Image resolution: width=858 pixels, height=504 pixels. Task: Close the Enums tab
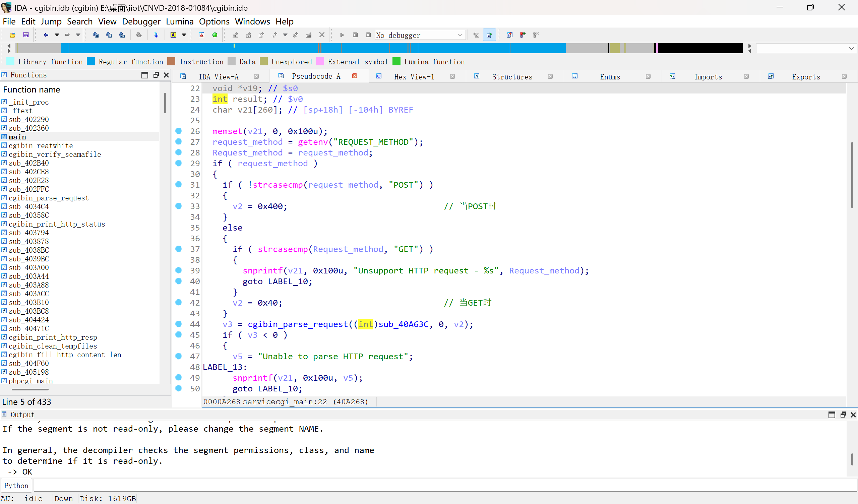(x=648, y=77)
